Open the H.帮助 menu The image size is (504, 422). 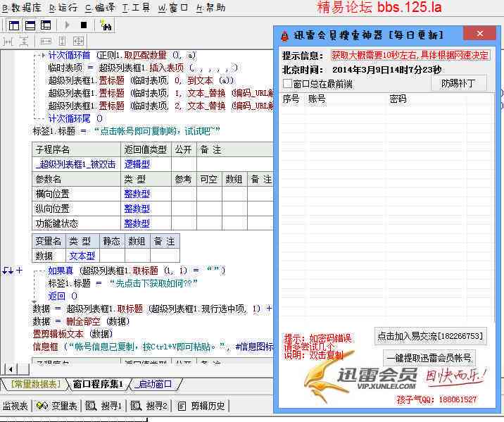click(210, 8)
